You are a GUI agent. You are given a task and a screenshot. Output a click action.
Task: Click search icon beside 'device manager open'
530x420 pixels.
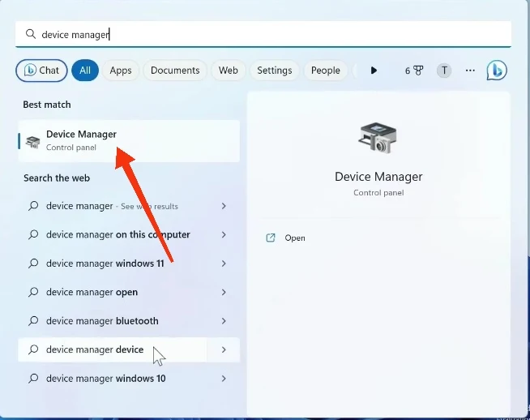pos(33,292)
